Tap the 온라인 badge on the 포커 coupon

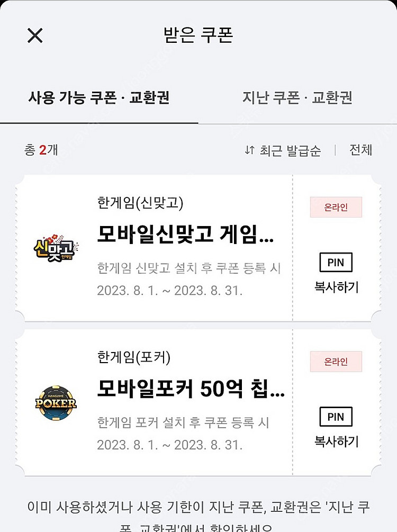[336, 362]
